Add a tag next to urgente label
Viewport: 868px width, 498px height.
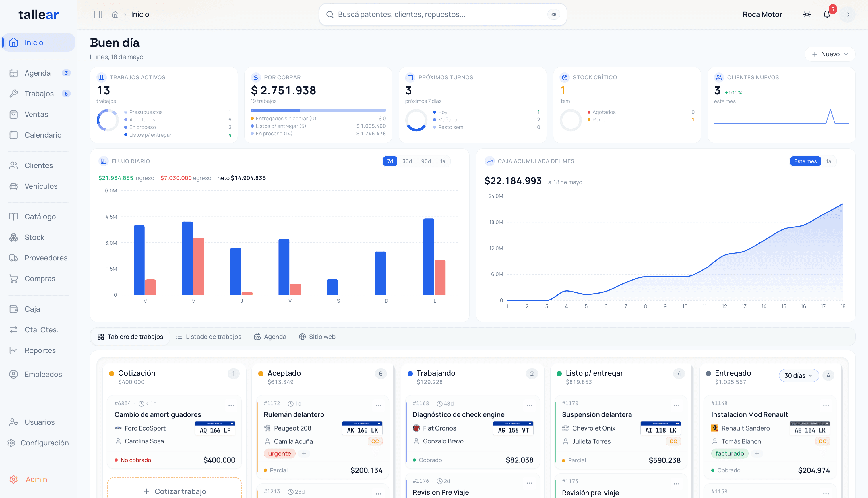tap(304, 453)
